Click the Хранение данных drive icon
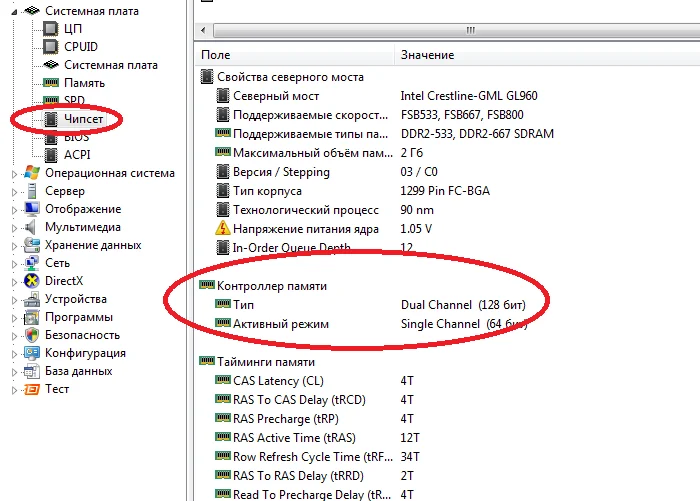Image resolution: width=700 pixels, height=501 pixels. (32, 245)
